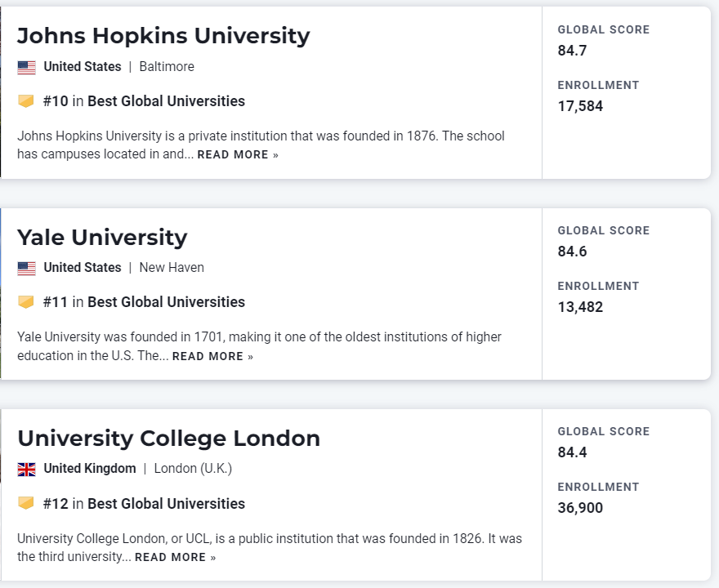
Task: Open the University College London title link
Action: (168, 439)
